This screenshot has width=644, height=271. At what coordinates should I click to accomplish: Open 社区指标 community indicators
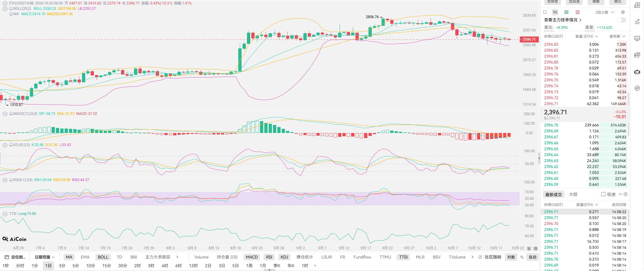pyautogui.click(x=490, y=257)
